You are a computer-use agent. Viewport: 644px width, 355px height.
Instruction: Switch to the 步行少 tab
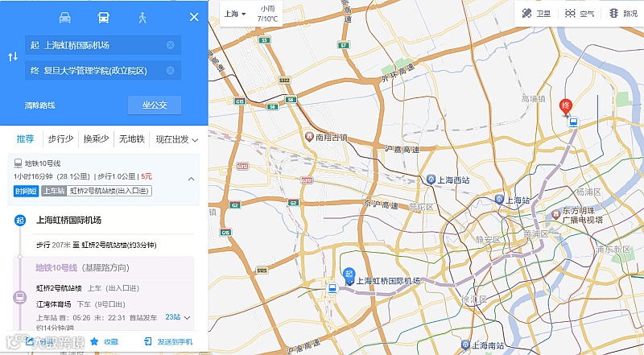[x=61, y=139]
